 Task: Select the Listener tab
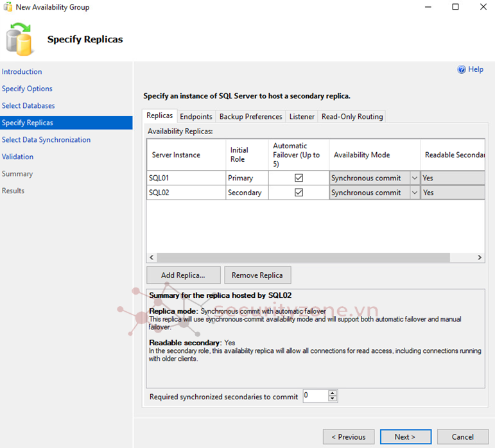pyautogui.click(x=302, y=117)
